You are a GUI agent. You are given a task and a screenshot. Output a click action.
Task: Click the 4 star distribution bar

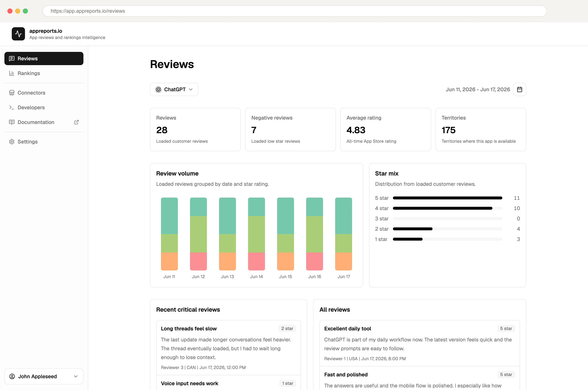pyautogui.click(x=447, y=208)
